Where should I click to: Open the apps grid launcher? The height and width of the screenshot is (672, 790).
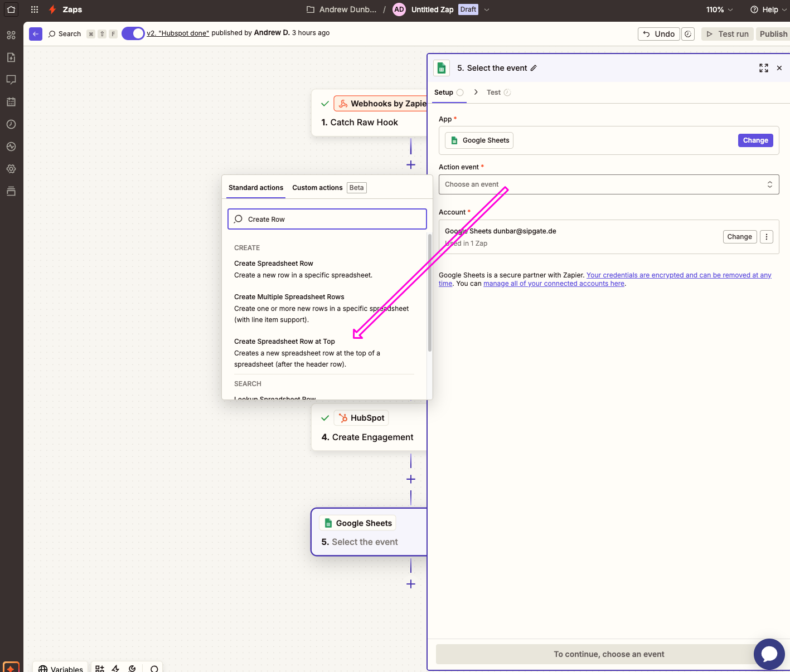coord(35,9)
